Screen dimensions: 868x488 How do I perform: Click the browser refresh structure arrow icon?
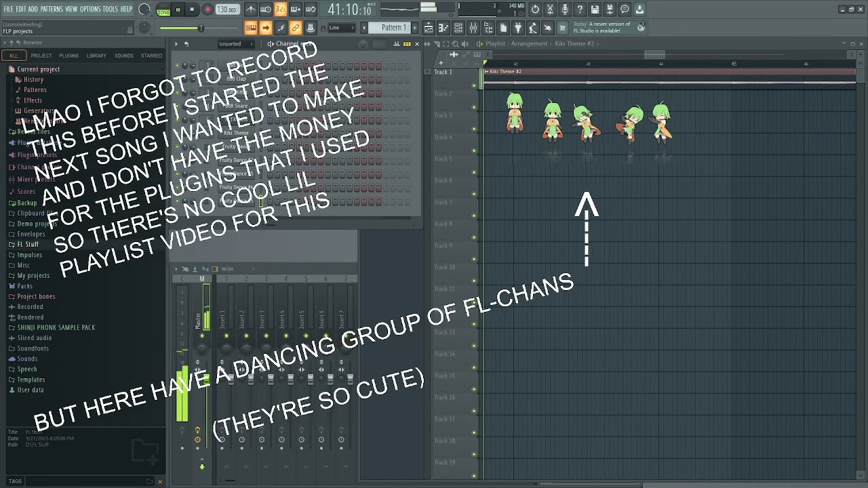click(18, 43)
